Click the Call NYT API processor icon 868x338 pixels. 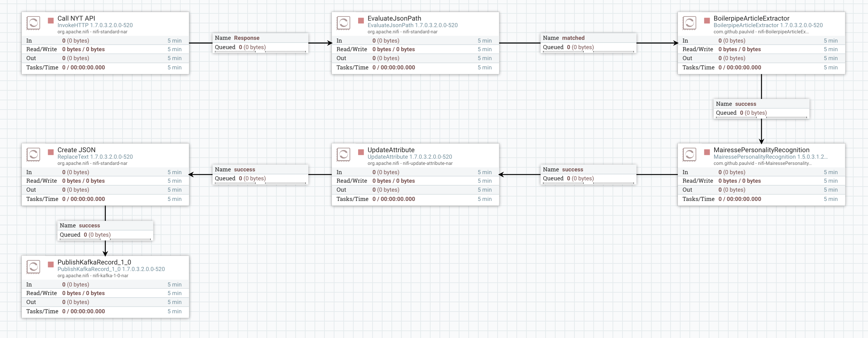point(33,23)
